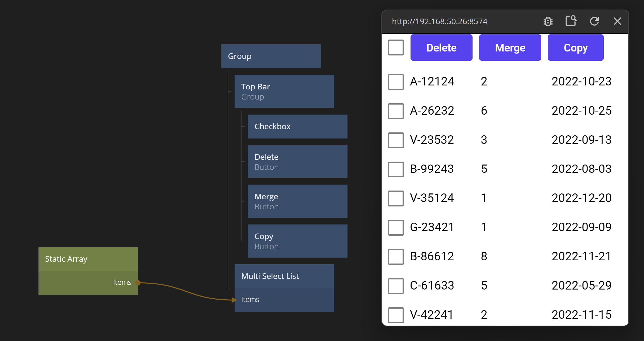Close the preview window
This screenshot has width=644, height=341.
617,21
